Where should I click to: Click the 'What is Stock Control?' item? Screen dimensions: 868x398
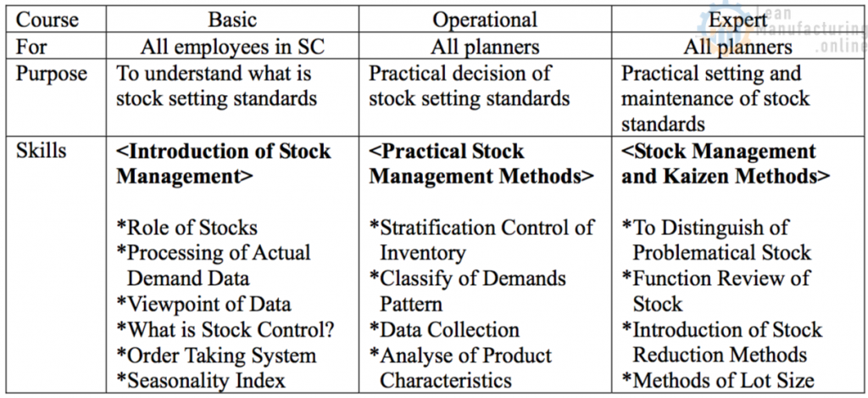[x=225, y=330]
